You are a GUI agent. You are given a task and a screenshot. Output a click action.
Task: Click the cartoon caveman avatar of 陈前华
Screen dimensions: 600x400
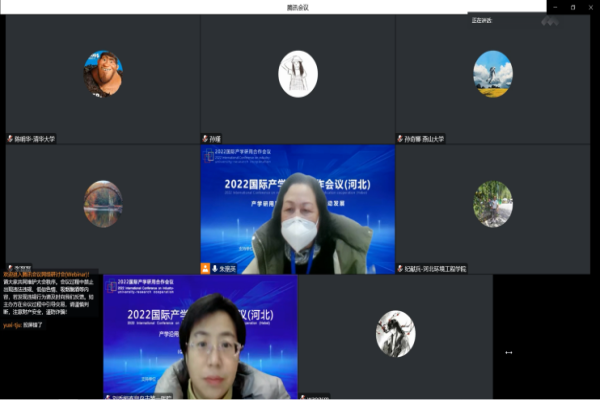coord(103,73)
